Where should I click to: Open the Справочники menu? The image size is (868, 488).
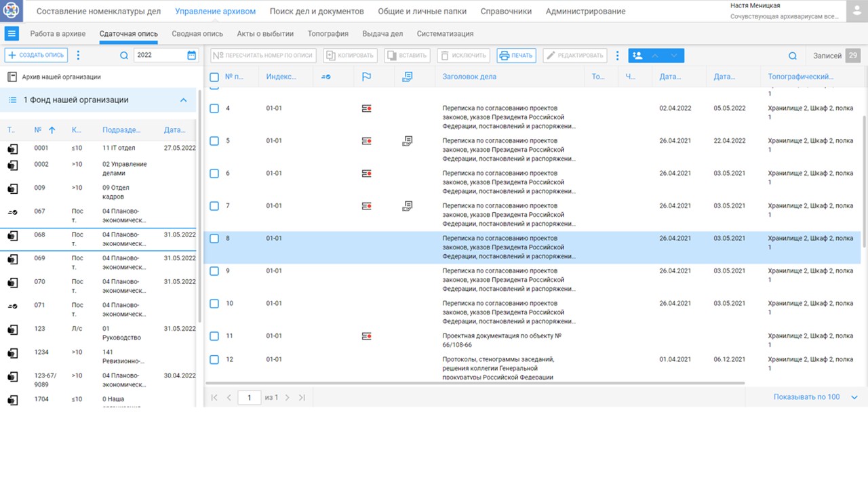[506, 12]
